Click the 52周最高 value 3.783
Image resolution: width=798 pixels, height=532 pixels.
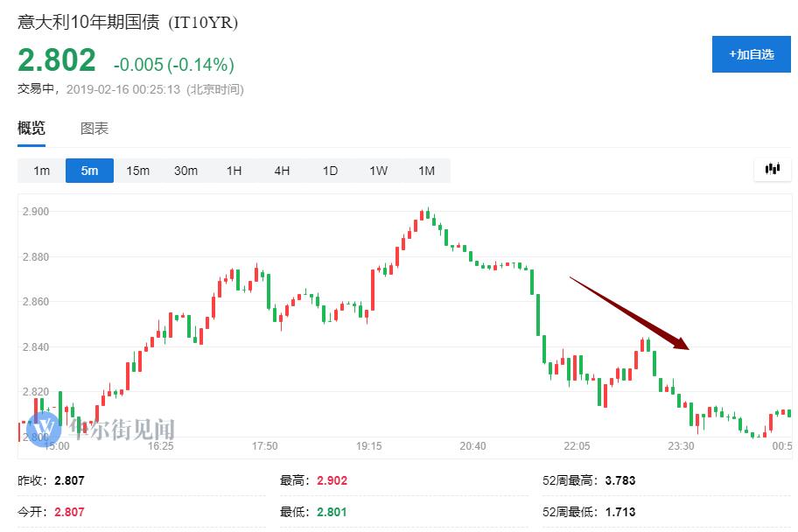619,480
